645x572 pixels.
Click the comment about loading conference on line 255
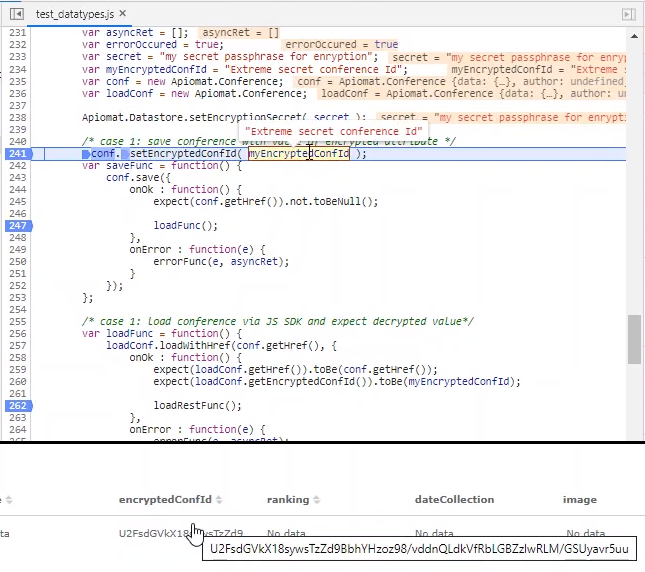tap(278, 322)
